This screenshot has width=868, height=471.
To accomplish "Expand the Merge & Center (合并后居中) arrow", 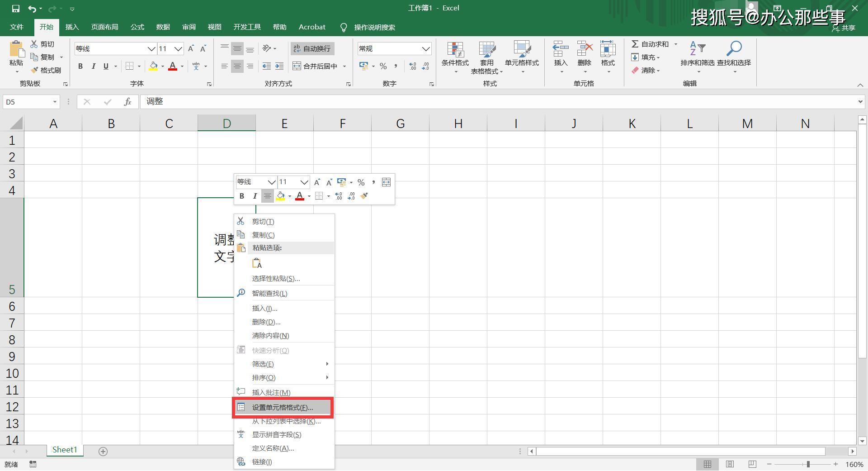I will (344, 66).
